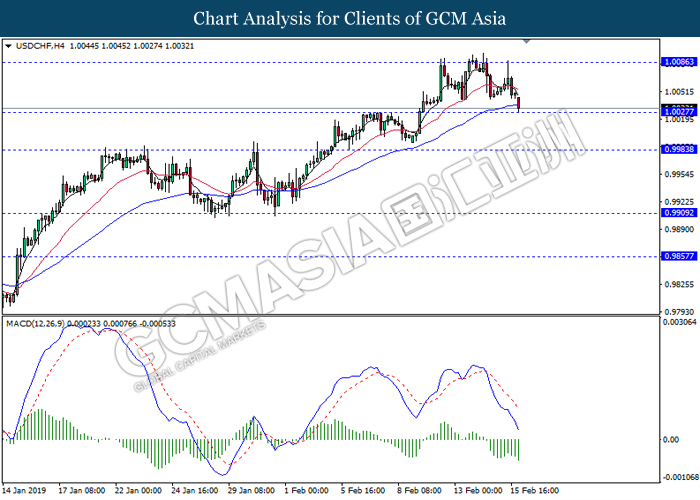Click the triangle arrow beside USDCHF,H4
The image size is (700, 500).
(8, 46)
